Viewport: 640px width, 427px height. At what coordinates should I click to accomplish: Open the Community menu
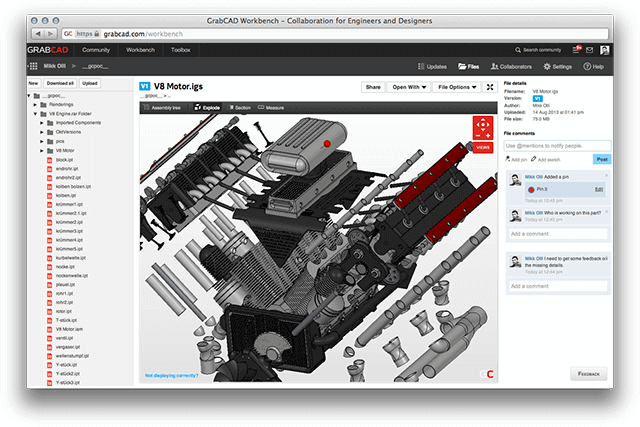tap(96, 50)
